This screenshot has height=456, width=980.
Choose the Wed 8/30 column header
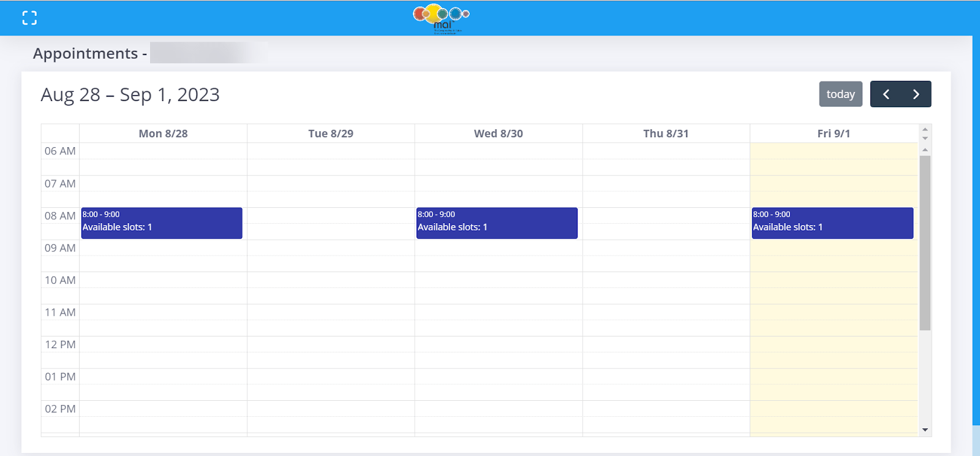coord(499,134)
